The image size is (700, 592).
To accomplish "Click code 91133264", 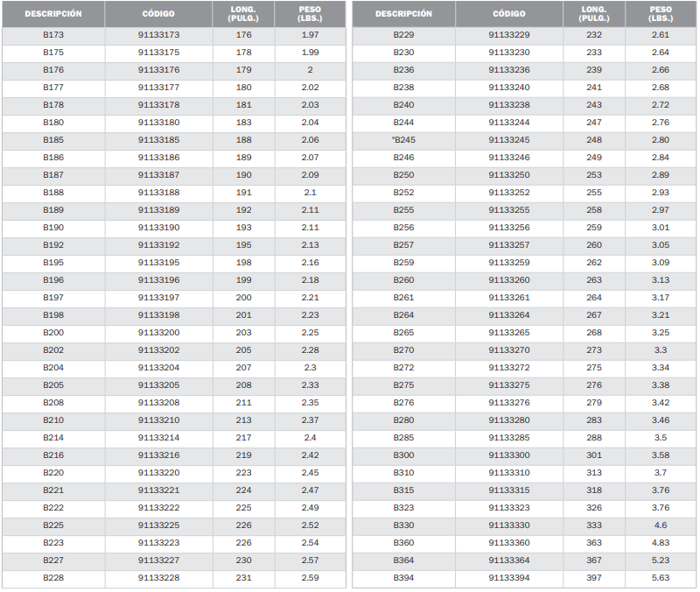I will 509,315.
